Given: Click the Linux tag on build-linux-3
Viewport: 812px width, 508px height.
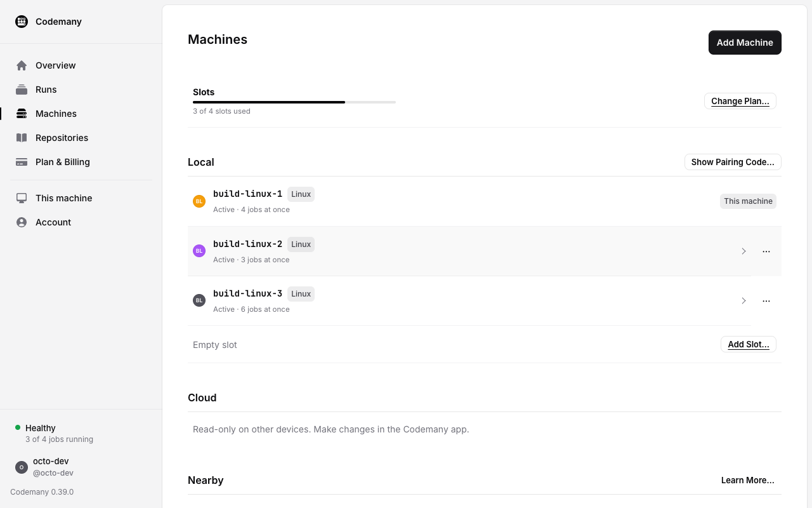Looking at the screenshot, I should 301,294.
